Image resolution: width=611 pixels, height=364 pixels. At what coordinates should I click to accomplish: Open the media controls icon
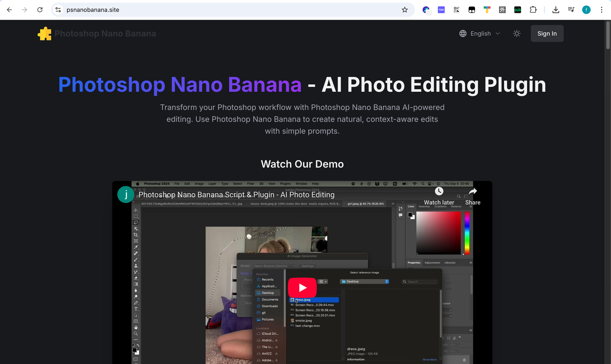coord(571,10)
